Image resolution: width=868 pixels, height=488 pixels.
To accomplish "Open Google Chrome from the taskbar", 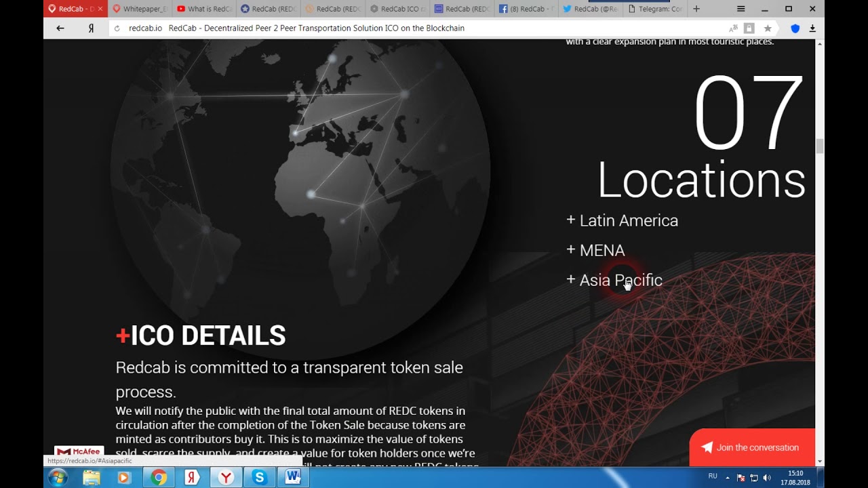I will pos(159,478).
